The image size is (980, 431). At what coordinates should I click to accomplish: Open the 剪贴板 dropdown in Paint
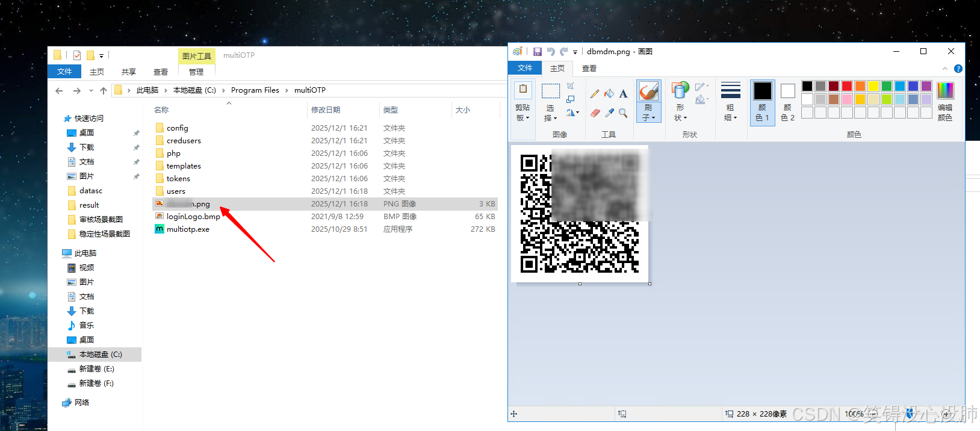[523, 113]
